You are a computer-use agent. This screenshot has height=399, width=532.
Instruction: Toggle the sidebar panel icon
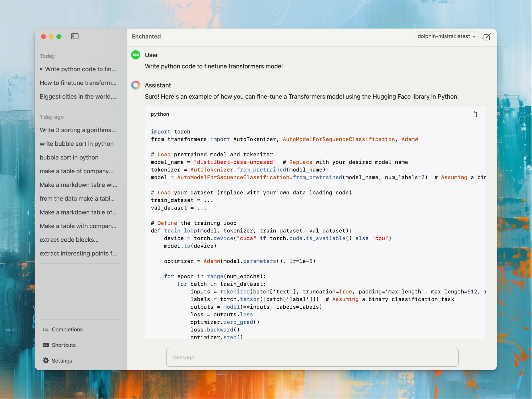click(75, 36)
